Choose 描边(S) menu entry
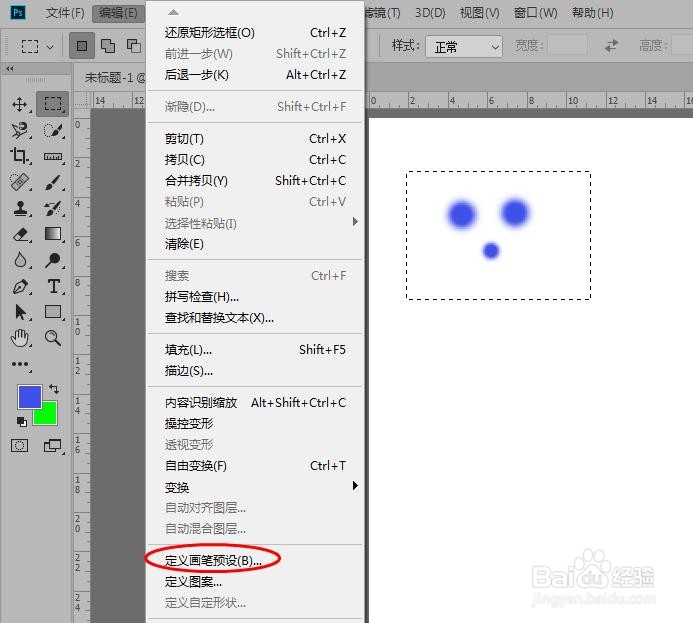The height and width of the screenshot is (623, 693). point(255,371)
